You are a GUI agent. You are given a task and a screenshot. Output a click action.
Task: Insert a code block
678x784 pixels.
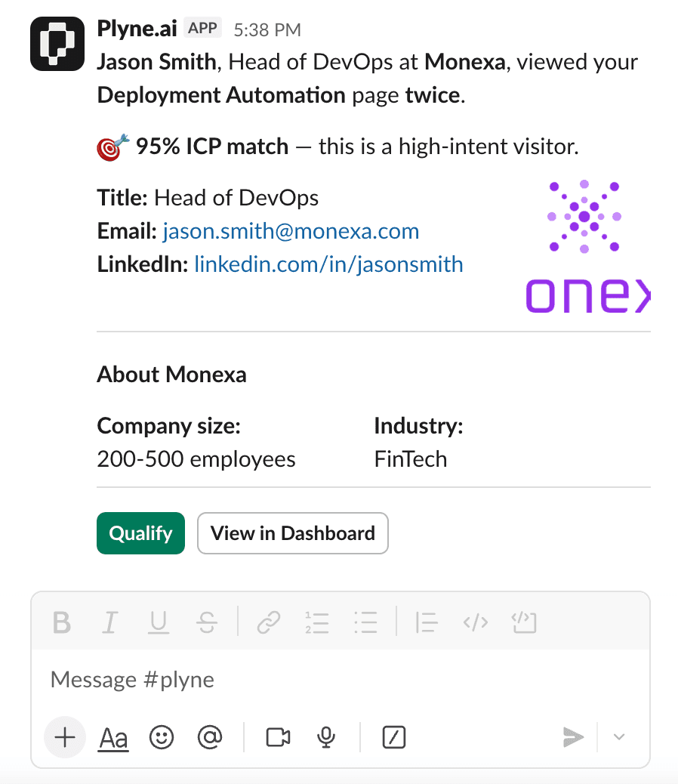pyautogui.click(x=524, y=622)
